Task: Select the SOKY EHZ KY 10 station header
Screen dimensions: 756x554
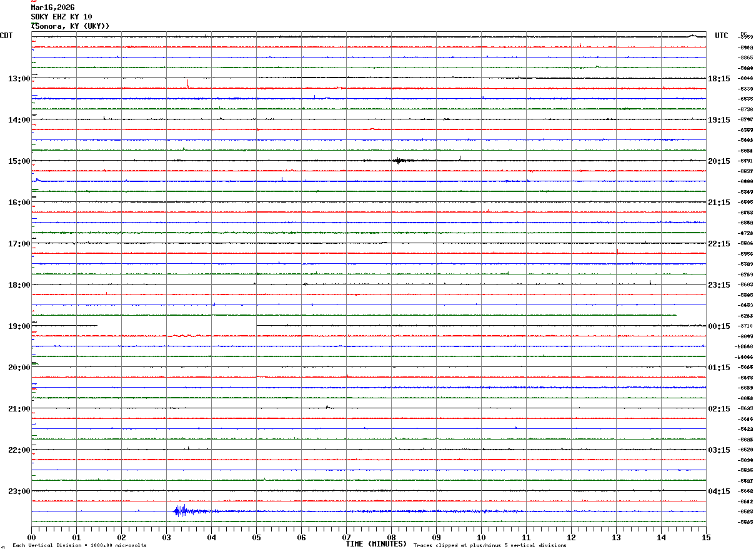Action: click(61, 16)
